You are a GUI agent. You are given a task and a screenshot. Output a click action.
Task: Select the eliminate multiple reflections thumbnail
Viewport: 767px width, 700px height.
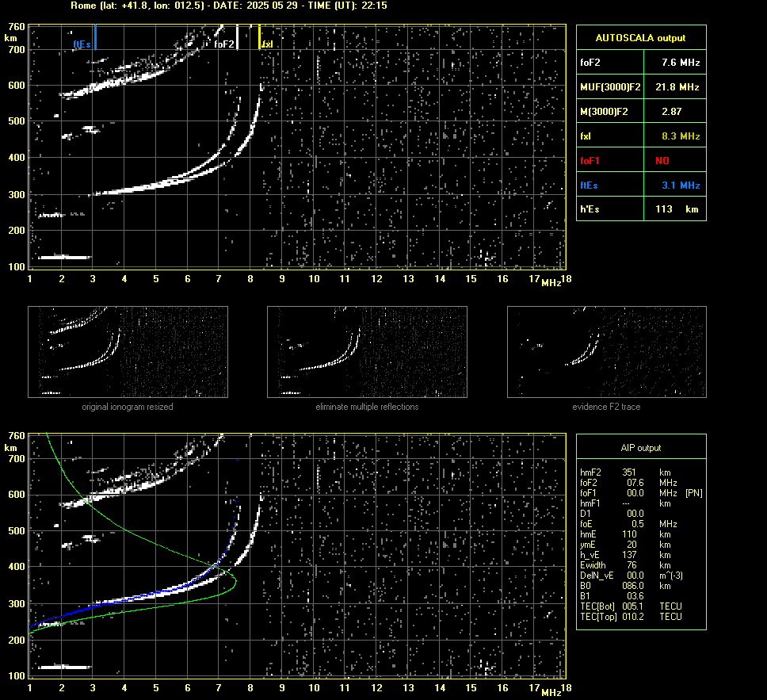click(367, 352)
